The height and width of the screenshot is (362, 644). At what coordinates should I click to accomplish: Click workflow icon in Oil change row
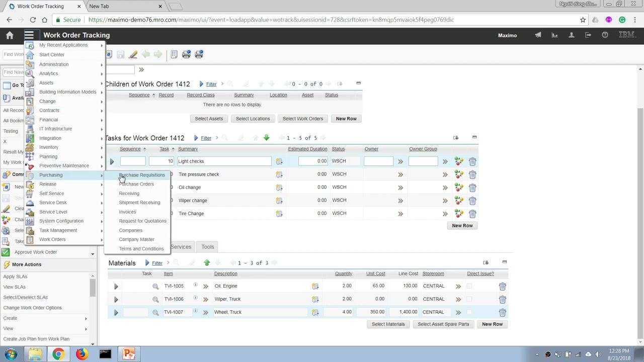pyautogui.click(x=459, y=188)
